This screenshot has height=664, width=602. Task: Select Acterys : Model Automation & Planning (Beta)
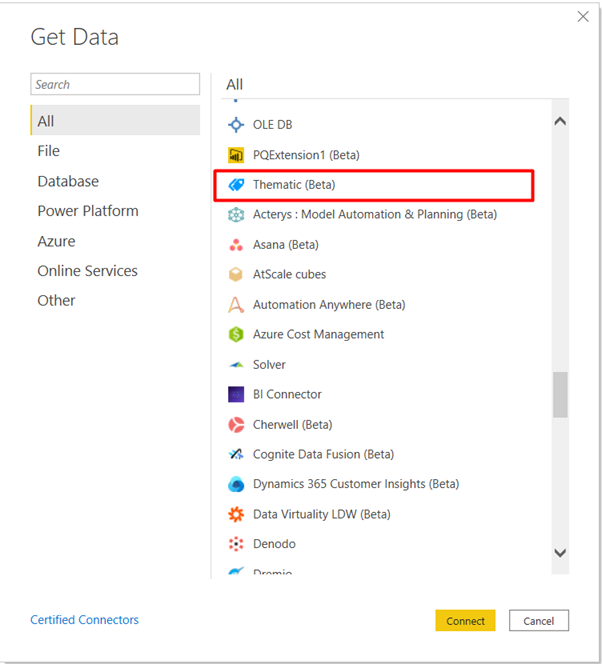[x=375, y=215]
